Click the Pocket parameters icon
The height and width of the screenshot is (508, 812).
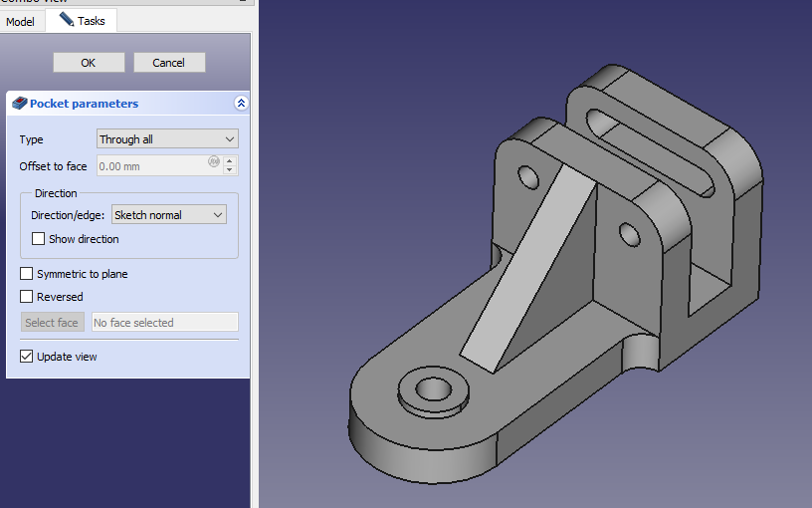pos(19,104)
